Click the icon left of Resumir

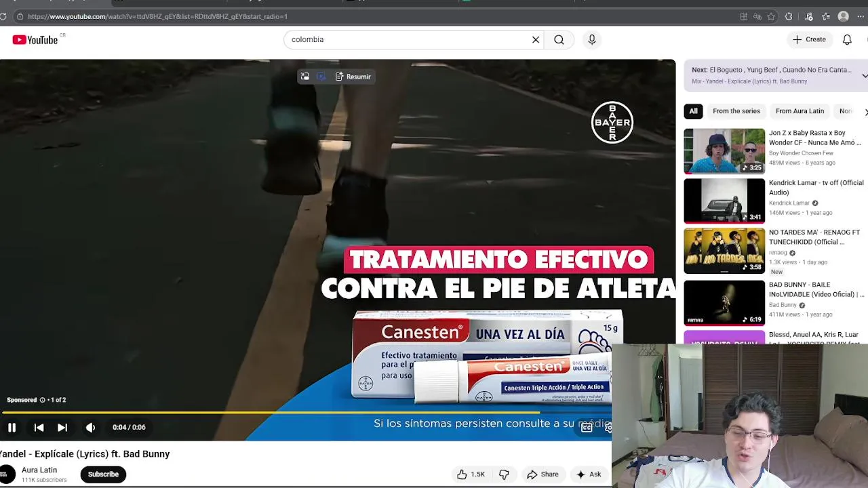[x=321, y=77]
